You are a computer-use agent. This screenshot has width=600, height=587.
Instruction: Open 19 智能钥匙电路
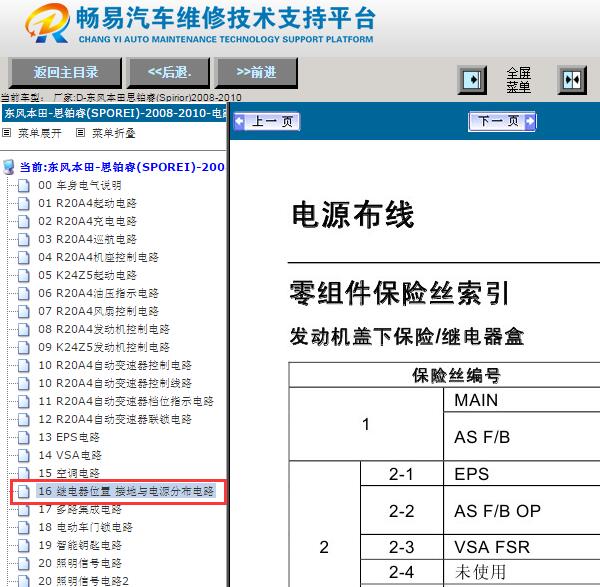tap(80, 545)
